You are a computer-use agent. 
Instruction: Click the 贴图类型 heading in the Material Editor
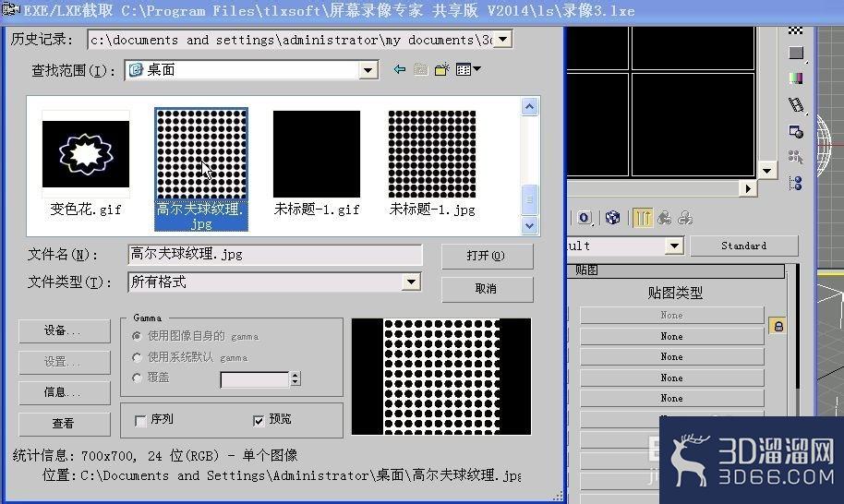click(x=675, y=294)
